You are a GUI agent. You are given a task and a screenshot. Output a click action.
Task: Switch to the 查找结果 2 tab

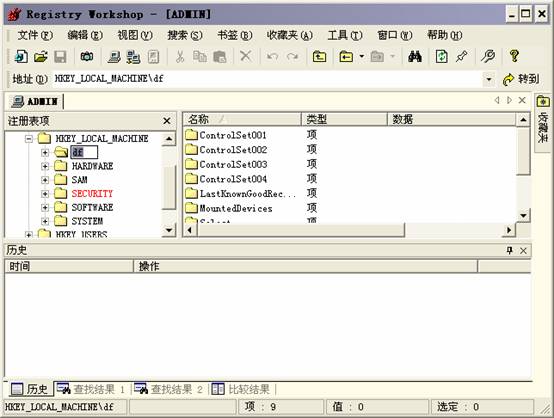[x=169, y=389]
